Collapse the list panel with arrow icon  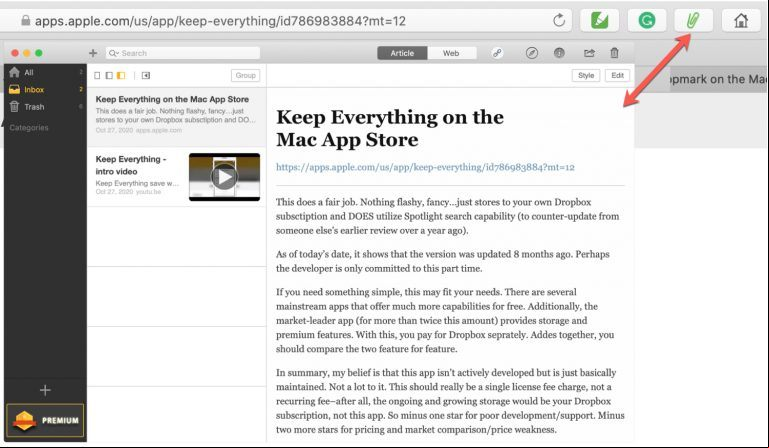click(146, 76)
